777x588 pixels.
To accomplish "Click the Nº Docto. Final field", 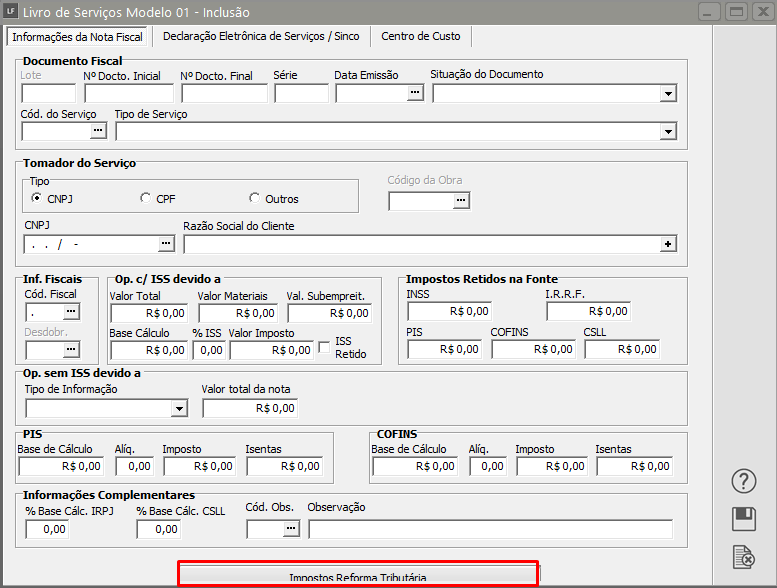I will [x=224, y=93].
